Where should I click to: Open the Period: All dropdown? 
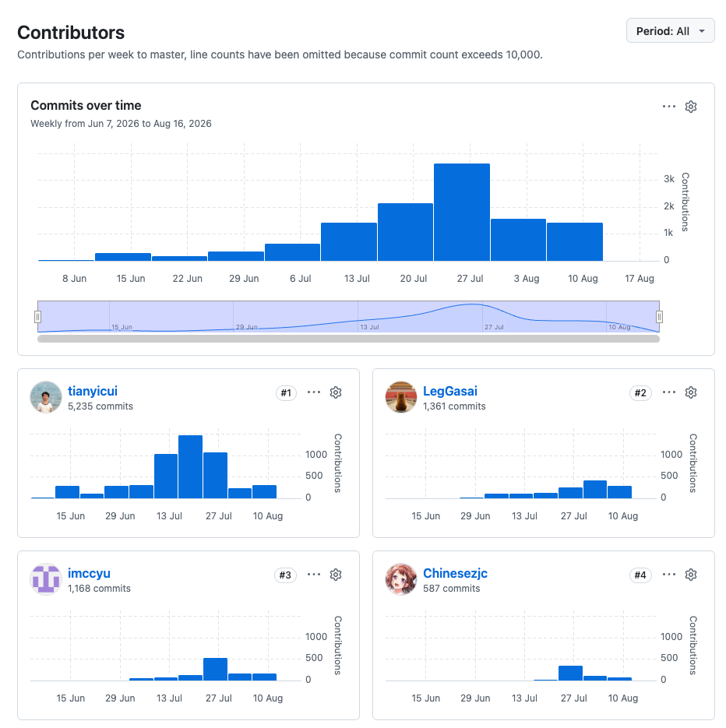pyautogui.click(x=670, y=31)
